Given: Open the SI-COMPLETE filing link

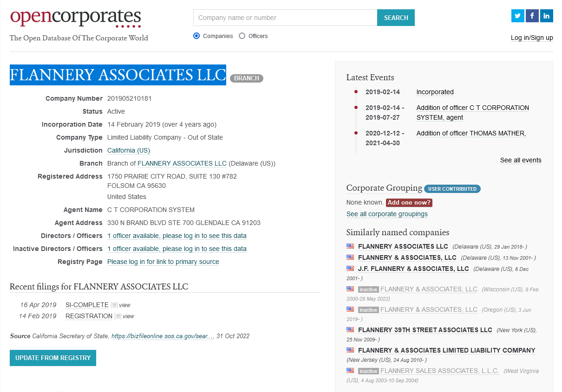Looking at the screenshot, I should pyautogui.click(x=87, y=305).
